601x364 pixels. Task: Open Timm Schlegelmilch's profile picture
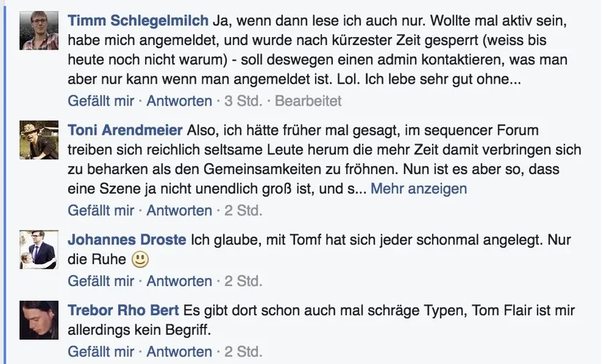click(39, 31)
